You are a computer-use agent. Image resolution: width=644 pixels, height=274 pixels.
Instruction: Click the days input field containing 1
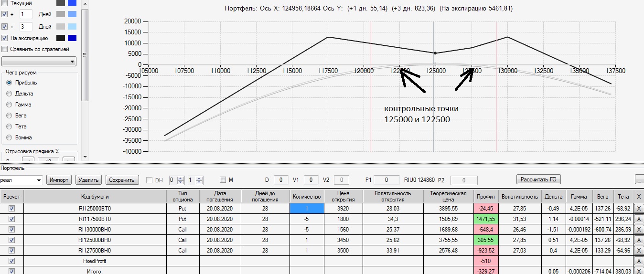[x=26, y=14]
